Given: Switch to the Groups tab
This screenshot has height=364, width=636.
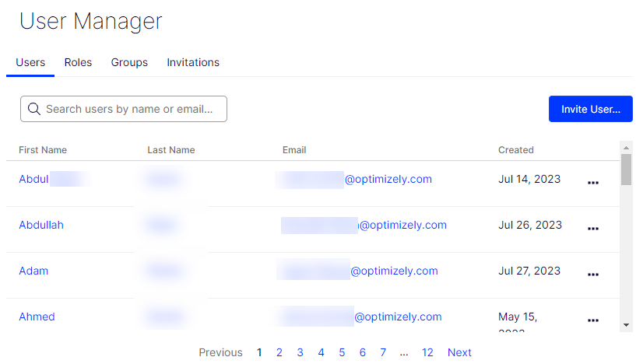Looking at the screenshot, I should [129, 62].
